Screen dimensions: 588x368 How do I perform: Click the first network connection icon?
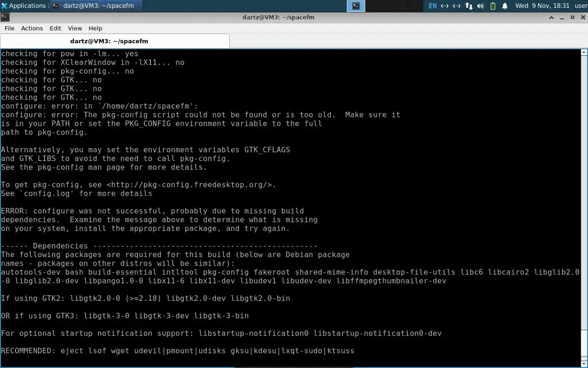coord(445,6)
